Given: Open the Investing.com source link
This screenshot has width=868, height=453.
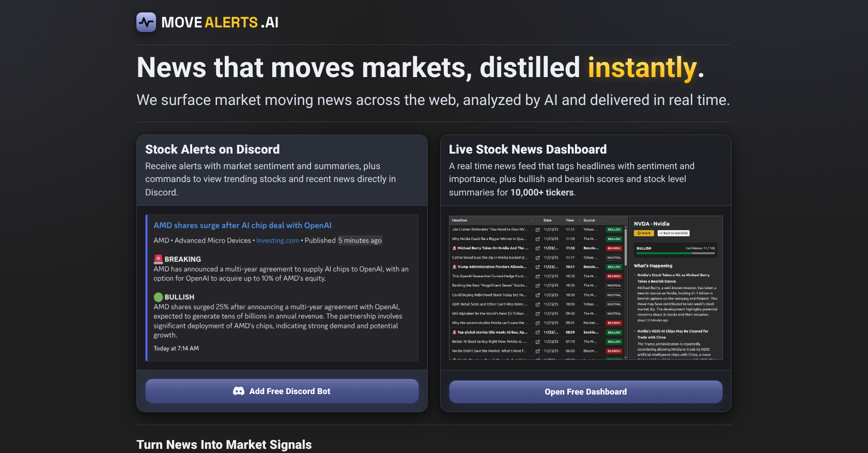Looking at the screenshot, I should click(277, 240).
